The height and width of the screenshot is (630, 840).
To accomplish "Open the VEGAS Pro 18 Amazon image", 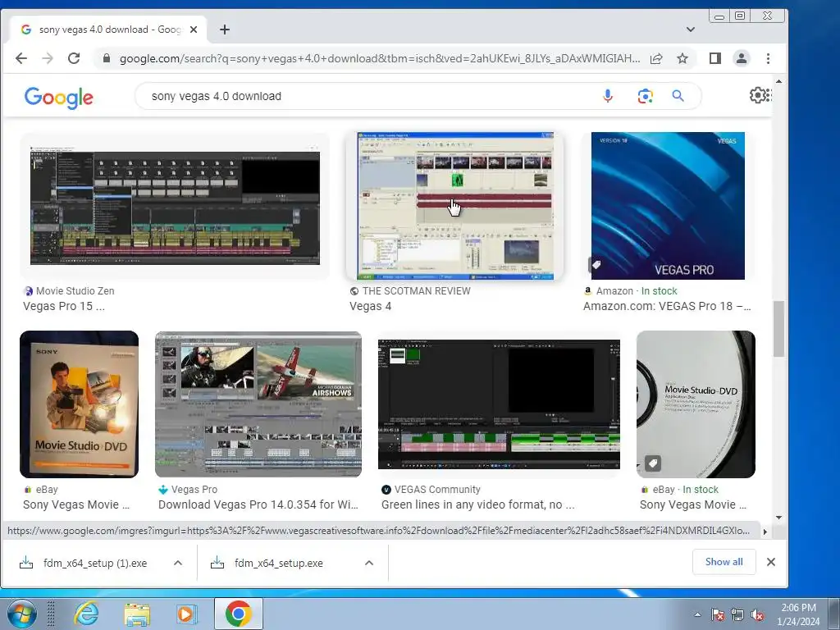I will click(x=668, y=206).
